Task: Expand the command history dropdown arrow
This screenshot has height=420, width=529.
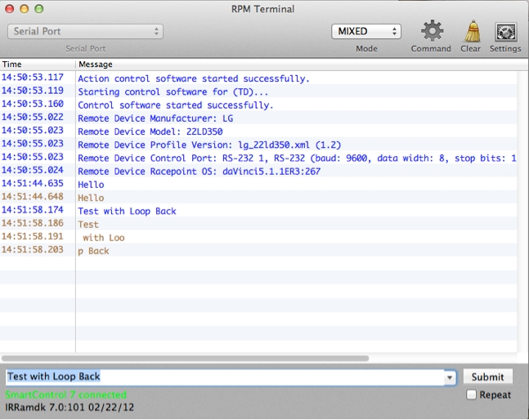Action: pyautogui.click(x=450, y=378)
